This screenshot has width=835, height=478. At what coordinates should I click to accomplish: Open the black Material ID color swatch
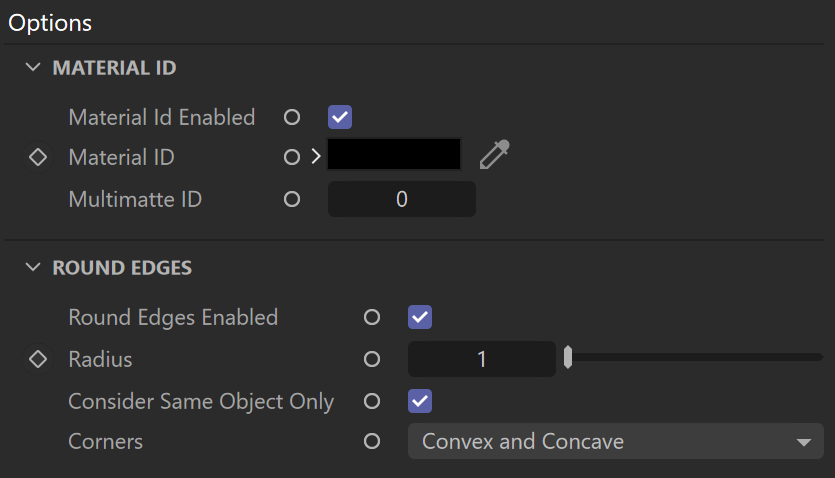point(394,154)
